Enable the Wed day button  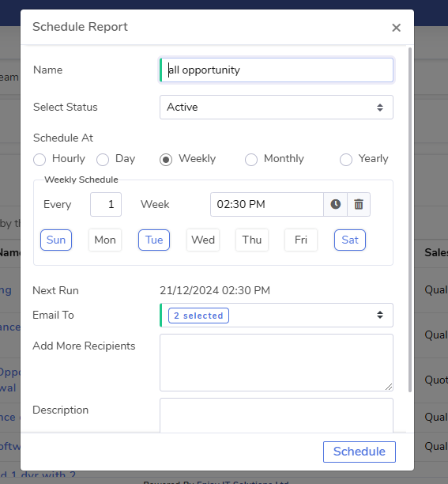click(203, 240)
